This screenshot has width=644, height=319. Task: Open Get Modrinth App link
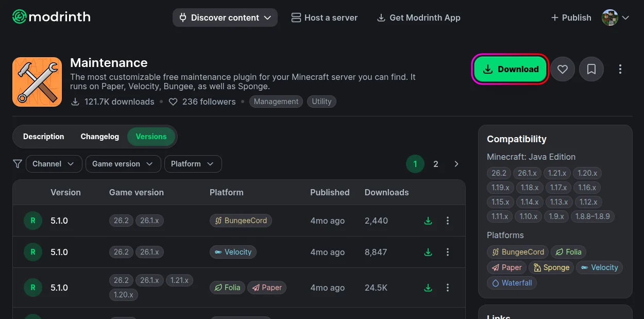(x=419, y=18)
